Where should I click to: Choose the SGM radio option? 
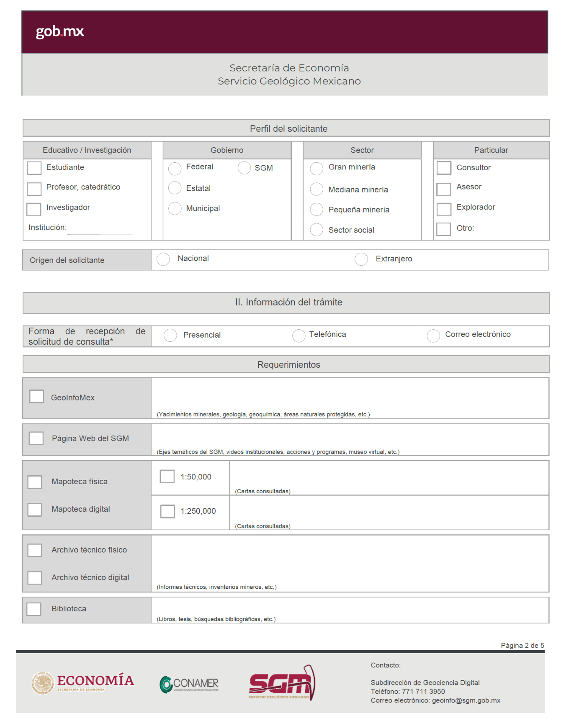click(x=244, y=168)
